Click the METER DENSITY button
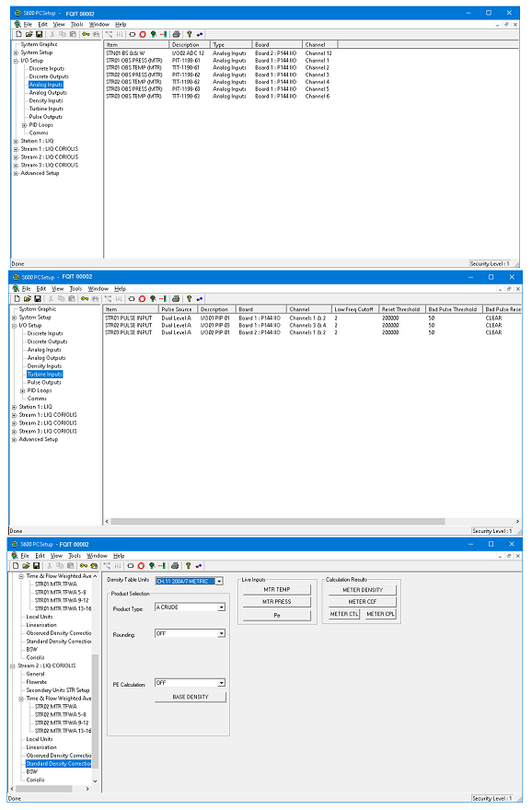 363,589
